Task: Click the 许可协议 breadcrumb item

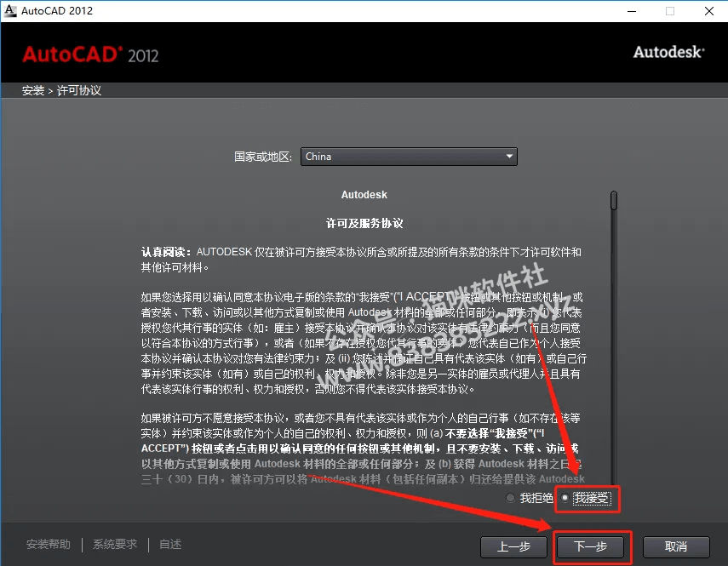Action: coord(79,90)
